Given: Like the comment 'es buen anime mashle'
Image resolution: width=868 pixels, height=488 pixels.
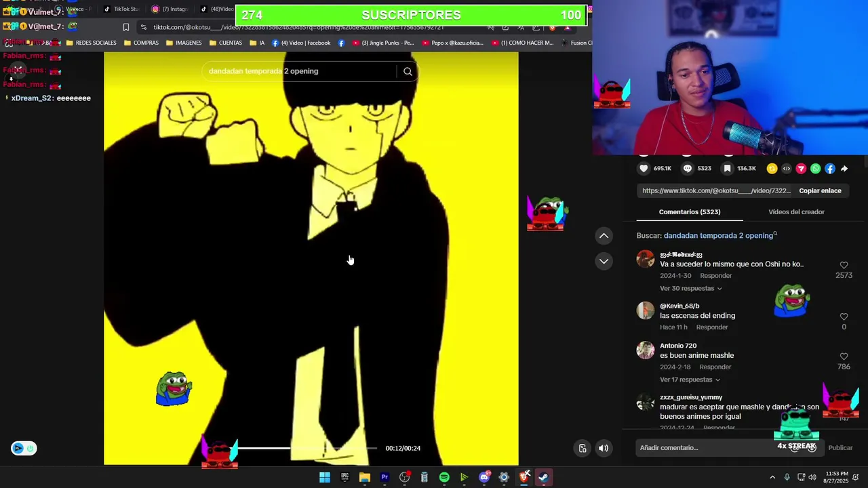Looking at the screenshot, I should tap(844, 357).
